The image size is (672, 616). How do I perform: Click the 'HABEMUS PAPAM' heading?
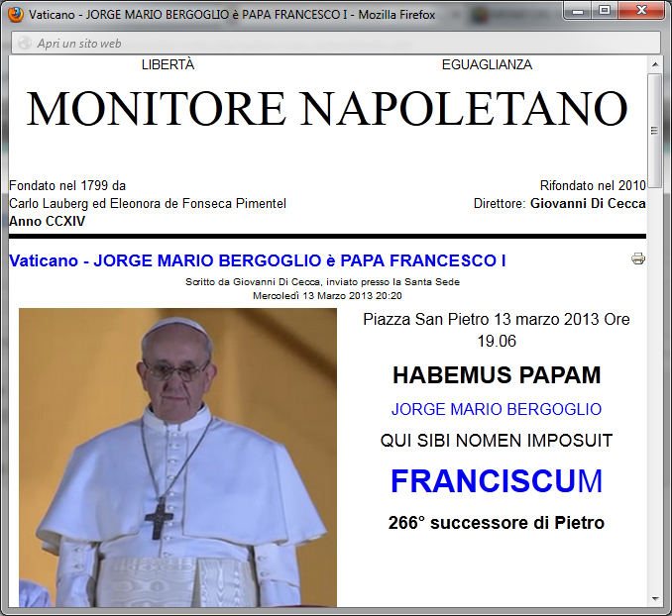[497, 375]
